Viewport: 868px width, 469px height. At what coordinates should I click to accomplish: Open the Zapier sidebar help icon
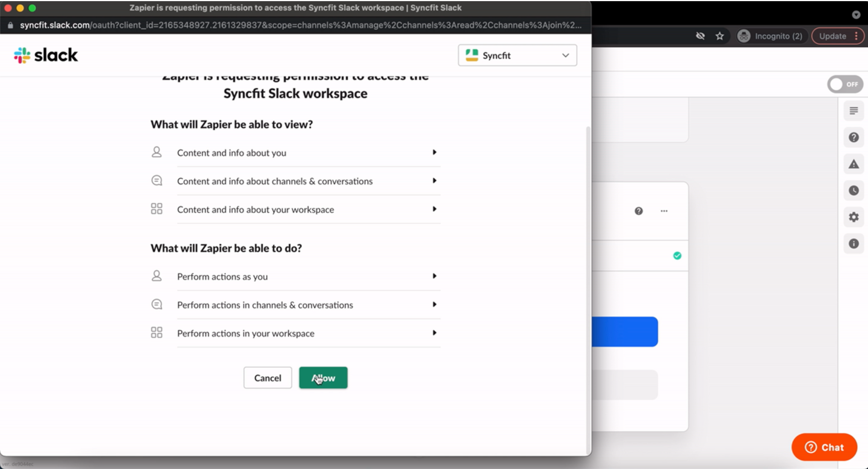854,137
